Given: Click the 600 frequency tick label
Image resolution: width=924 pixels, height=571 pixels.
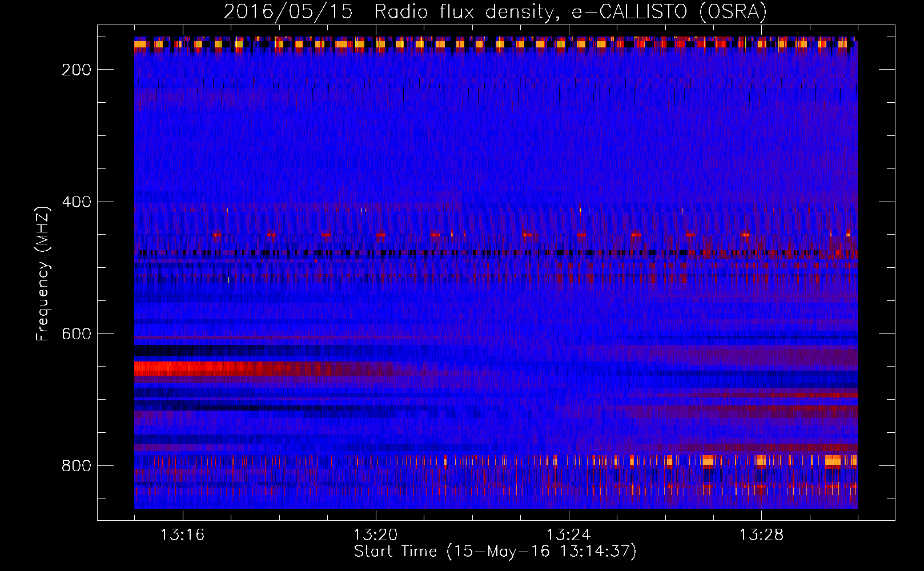Looking at the screenshot, I should click(77, 334).
